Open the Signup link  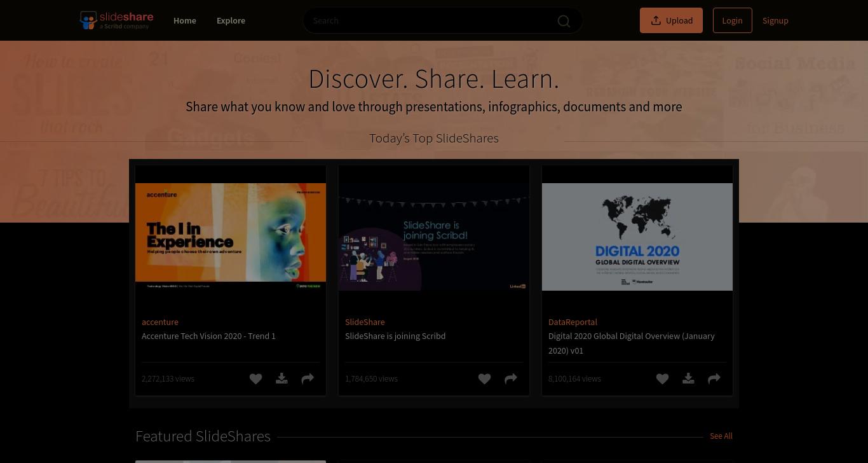pyautogui.click(x=775, y=20)
